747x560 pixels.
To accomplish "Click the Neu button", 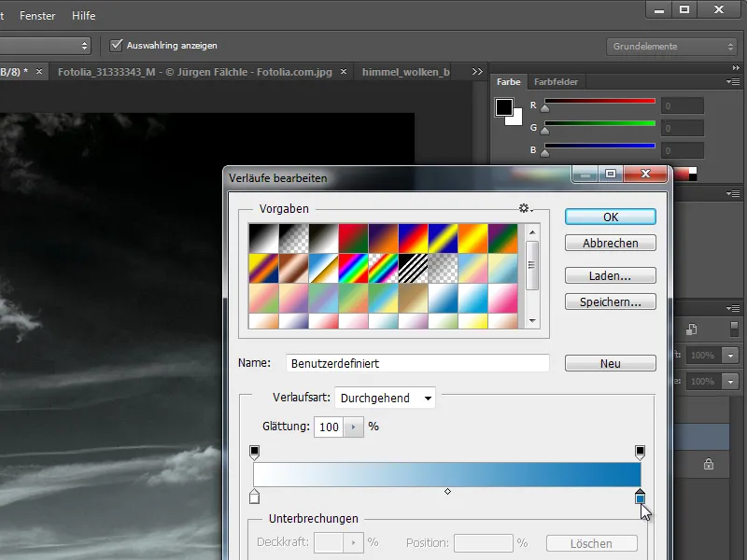I will click(611, 363).
